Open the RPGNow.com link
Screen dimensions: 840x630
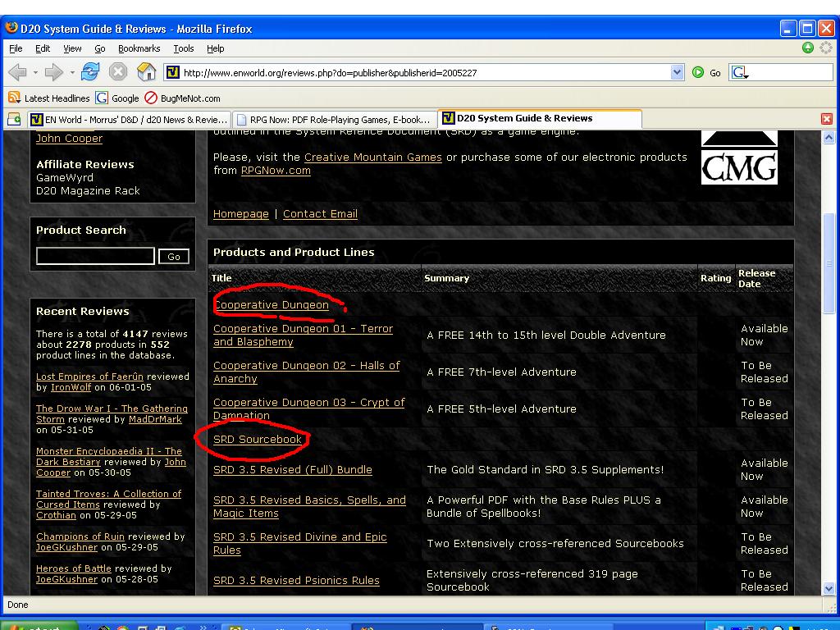tap(276, 171)
